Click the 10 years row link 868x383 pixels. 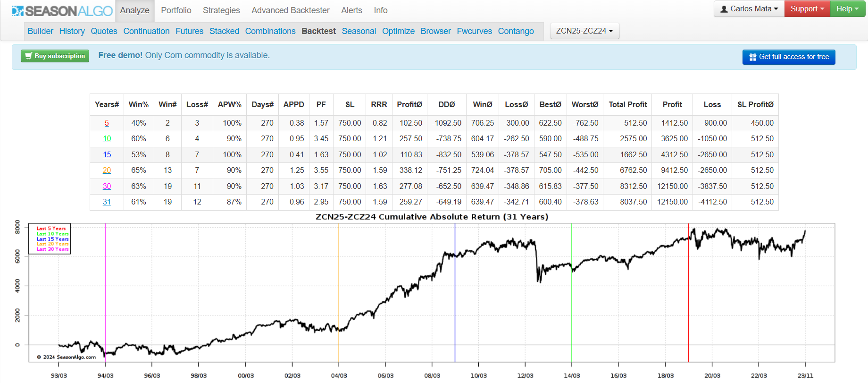(x=107, y=138)
